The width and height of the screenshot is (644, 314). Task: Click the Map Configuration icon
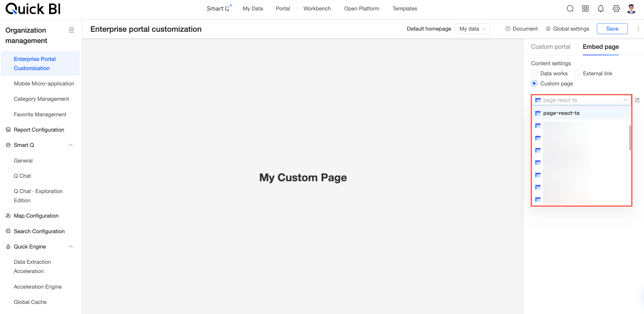pyautogui.click(x=8, y=216)
